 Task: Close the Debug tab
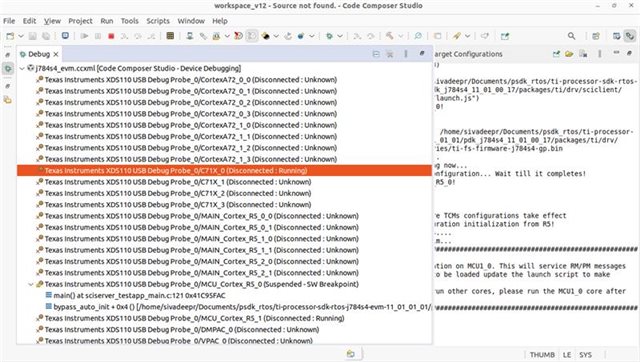click(x=56, y=54)
